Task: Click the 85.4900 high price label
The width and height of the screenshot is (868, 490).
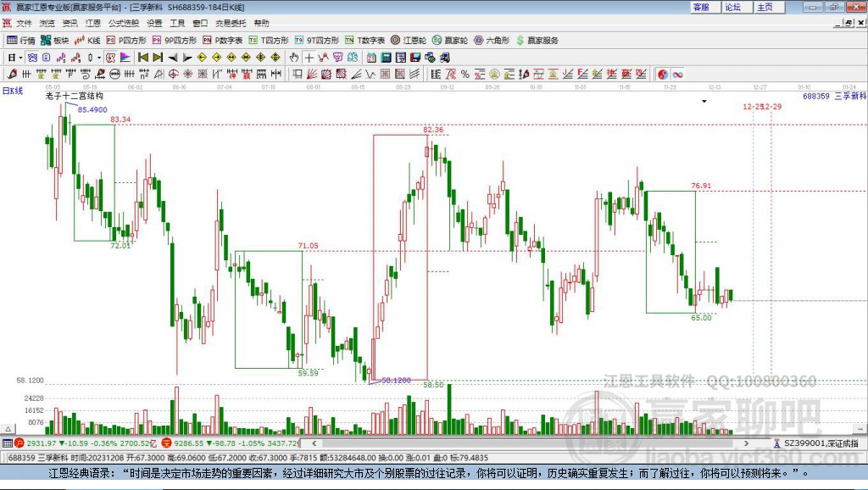Action: tap(92, 109)
